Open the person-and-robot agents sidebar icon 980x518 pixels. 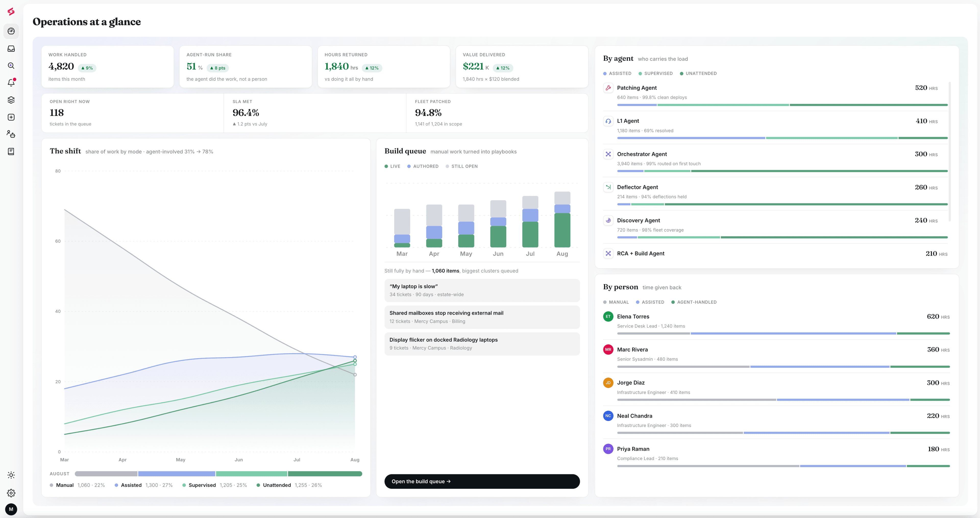coord(11,134)
